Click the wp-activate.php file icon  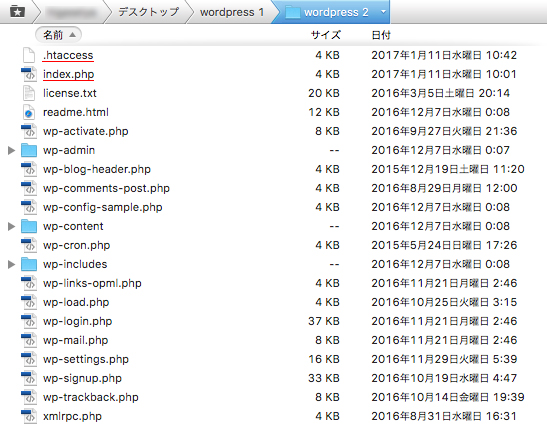[29, 131]
